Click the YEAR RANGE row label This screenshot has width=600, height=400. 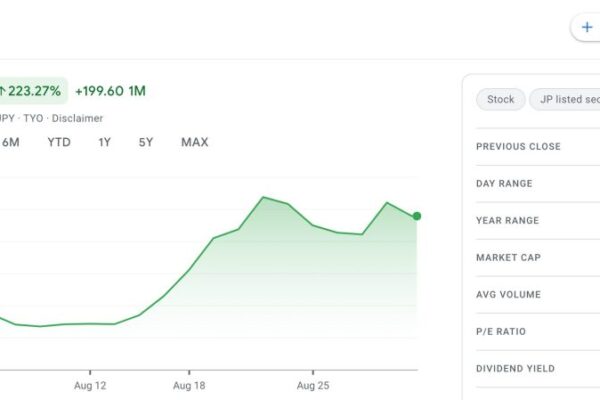coord(507,221)
